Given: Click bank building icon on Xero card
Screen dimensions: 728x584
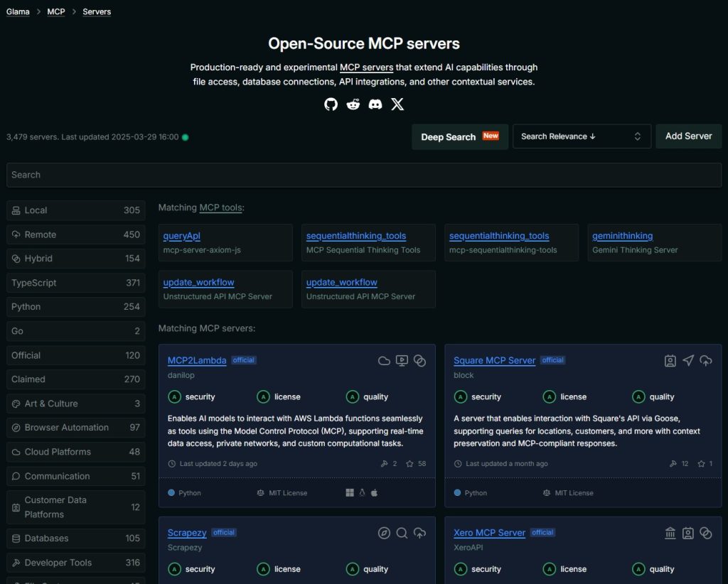Looking at the screenshot, I should 670,533.
